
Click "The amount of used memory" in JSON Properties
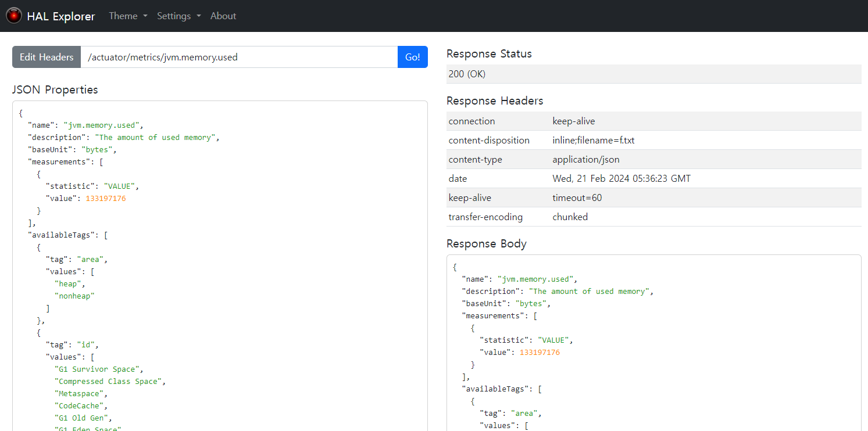(155, 137)
